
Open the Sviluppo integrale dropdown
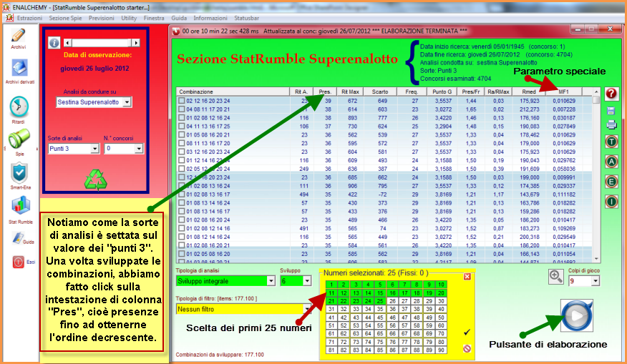pyautogui.click(x=271, y=281)
